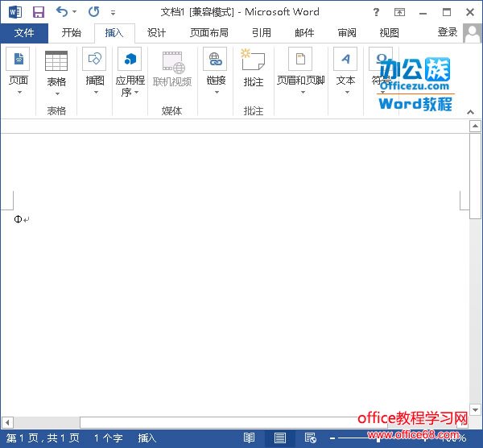
Task: Expand the 文本 dropdown arrow
Action: (x=348, y=92)
